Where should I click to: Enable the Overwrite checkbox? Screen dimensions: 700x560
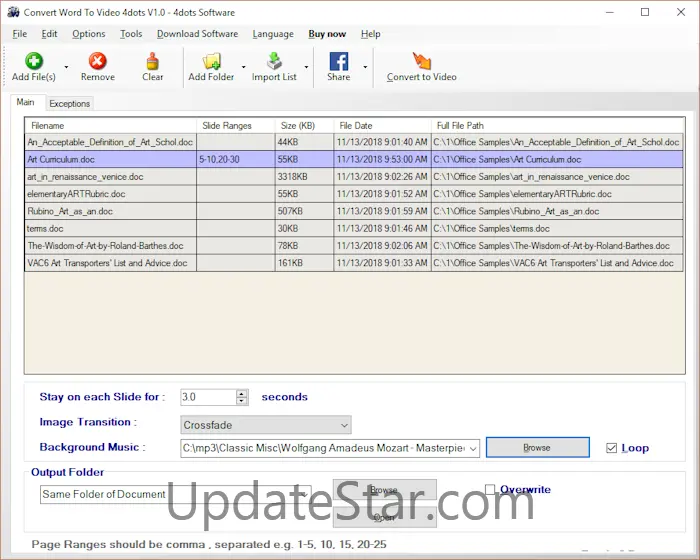tap(490, 489)
